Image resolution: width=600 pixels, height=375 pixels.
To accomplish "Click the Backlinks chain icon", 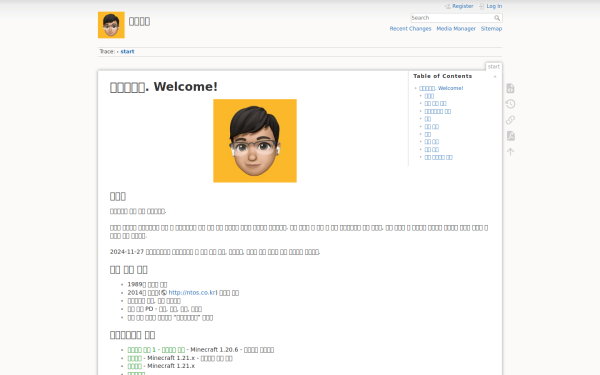I will pyautogui.click(x=510, y=120).
